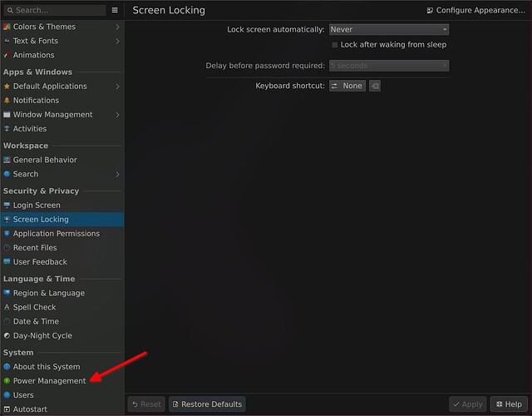
Task: Click the Colors & Themes icon
Action: point(7,27)
